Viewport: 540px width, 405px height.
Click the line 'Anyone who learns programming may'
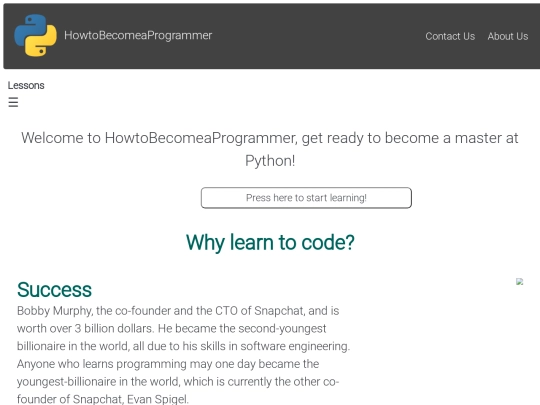pos(168,364)
